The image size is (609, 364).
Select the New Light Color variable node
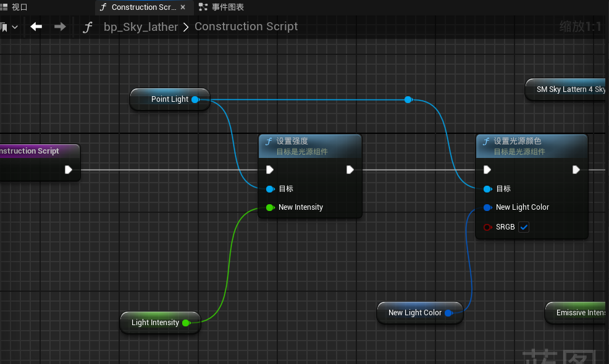(x=420, y=313)
